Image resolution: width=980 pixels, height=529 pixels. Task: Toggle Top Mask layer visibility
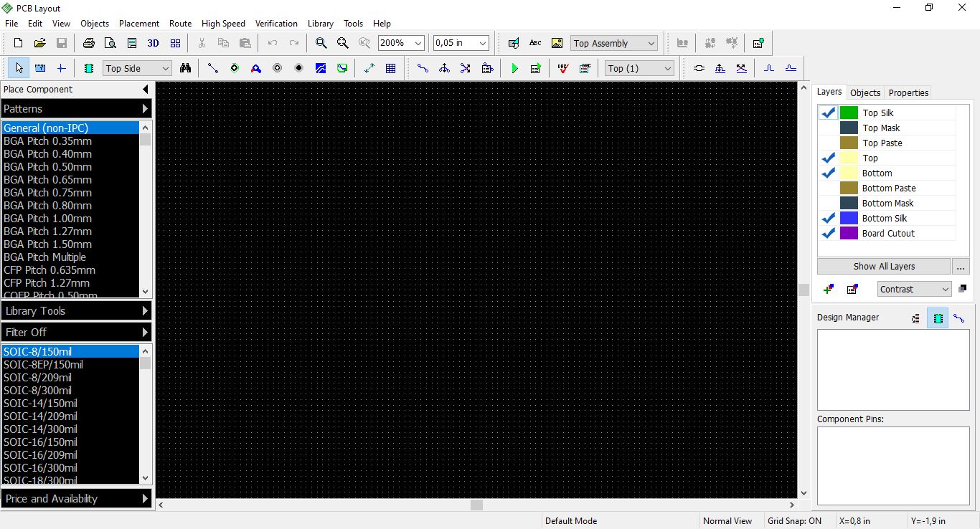click(x=829, y=128)
